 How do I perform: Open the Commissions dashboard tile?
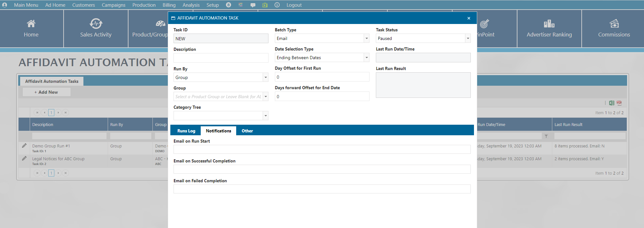click(614, 29)
